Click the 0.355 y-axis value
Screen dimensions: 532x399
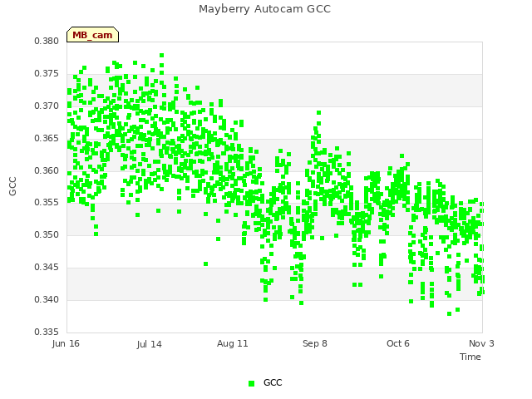click(x=47, y=203)
